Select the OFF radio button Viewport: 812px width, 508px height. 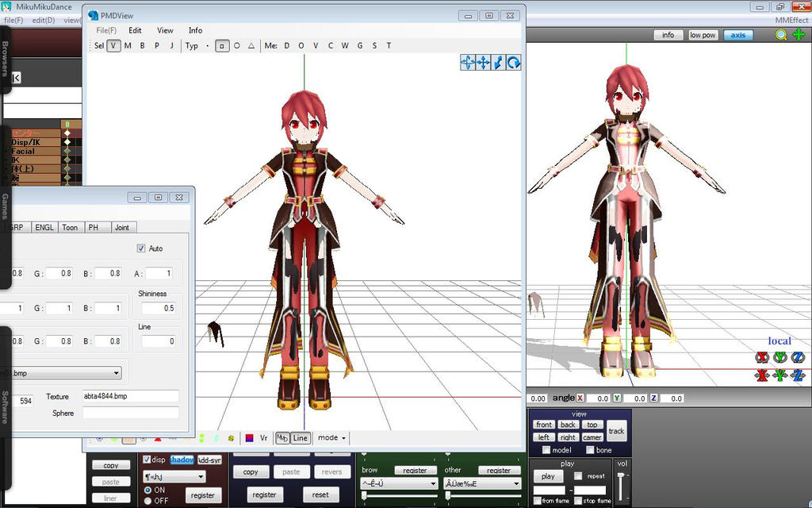tap(147, 501)
